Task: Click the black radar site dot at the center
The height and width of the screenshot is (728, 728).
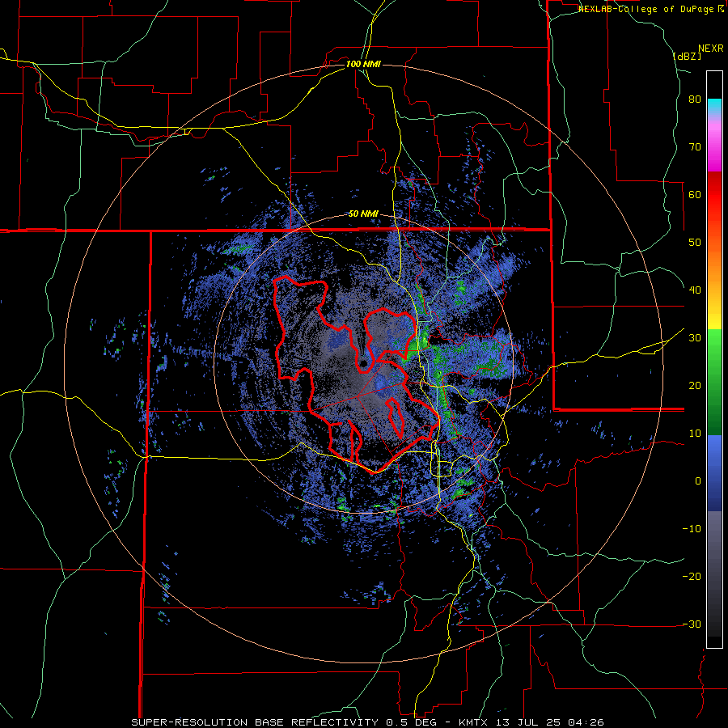Action: point(362,363)
